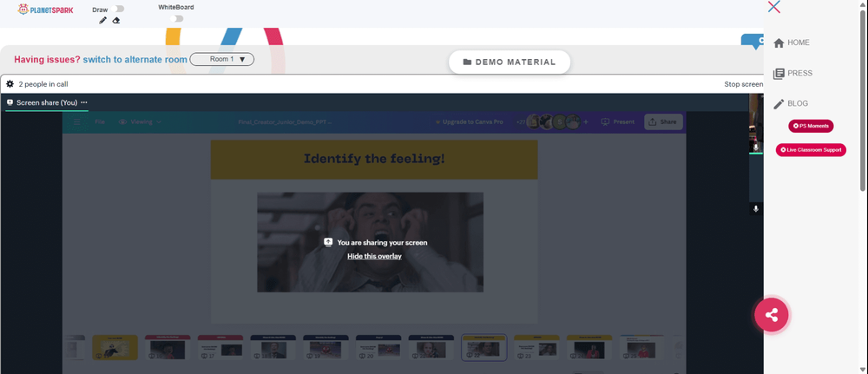The width and height of the screenshot is (868, 374).
Task: Select slide thumbnail 20
Action: pyautogui.click(x=378, y=347)
